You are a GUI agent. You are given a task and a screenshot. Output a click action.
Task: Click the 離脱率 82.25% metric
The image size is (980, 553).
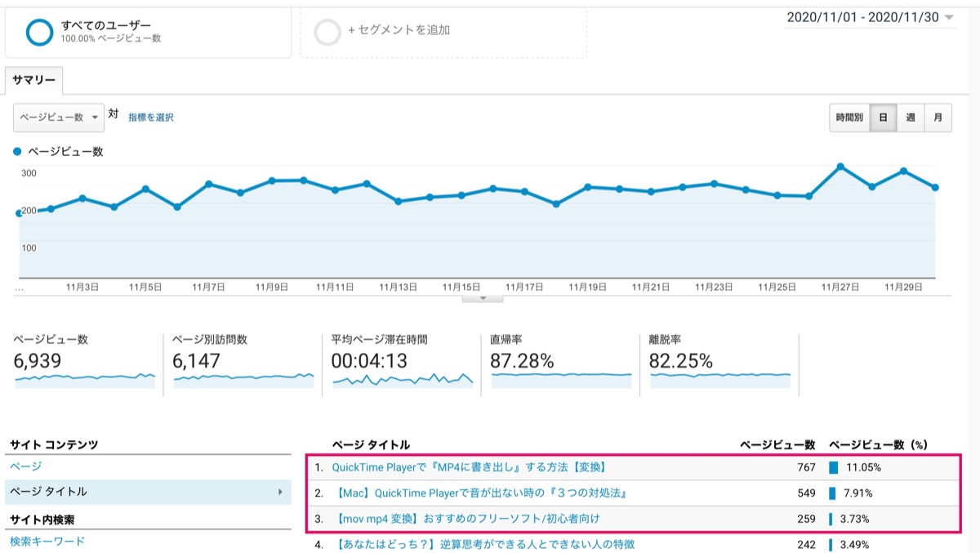[719, 362]
